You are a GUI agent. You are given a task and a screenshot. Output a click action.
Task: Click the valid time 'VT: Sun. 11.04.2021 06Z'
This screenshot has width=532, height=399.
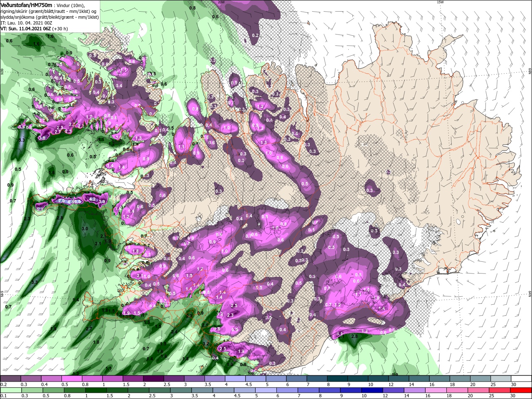[x=26, y=29]
